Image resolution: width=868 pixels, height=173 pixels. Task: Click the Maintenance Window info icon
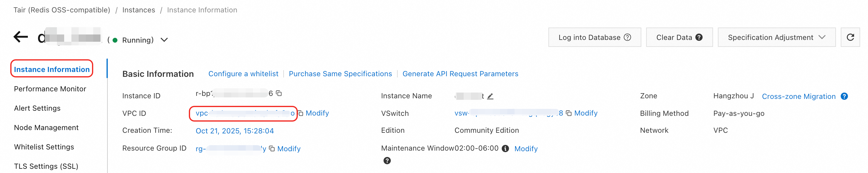pos(505,149)
